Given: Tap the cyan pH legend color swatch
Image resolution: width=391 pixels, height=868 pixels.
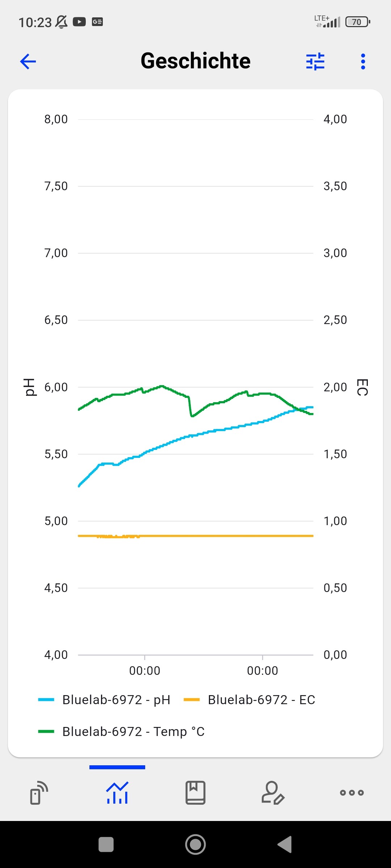Looking at the screenshot, I should tap(46, 700).
